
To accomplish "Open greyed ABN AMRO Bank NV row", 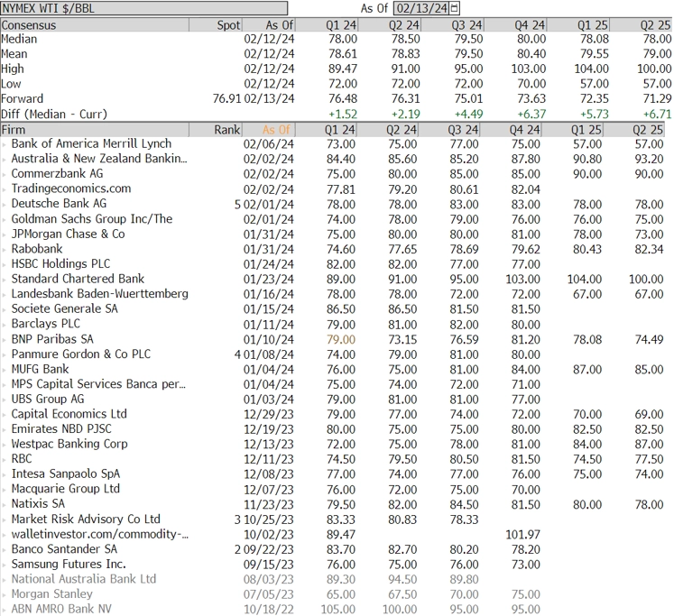I will coord(332,610).
